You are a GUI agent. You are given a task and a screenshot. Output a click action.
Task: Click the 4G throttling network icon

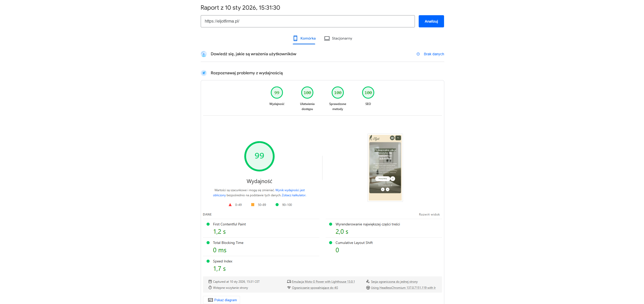[x=289, y=288]
